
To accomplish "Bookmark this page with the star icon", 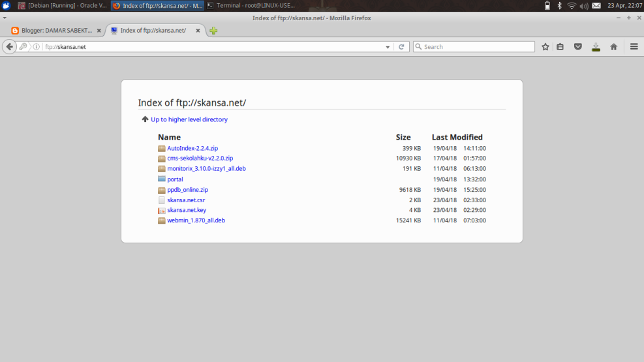I will coord(545,47).
